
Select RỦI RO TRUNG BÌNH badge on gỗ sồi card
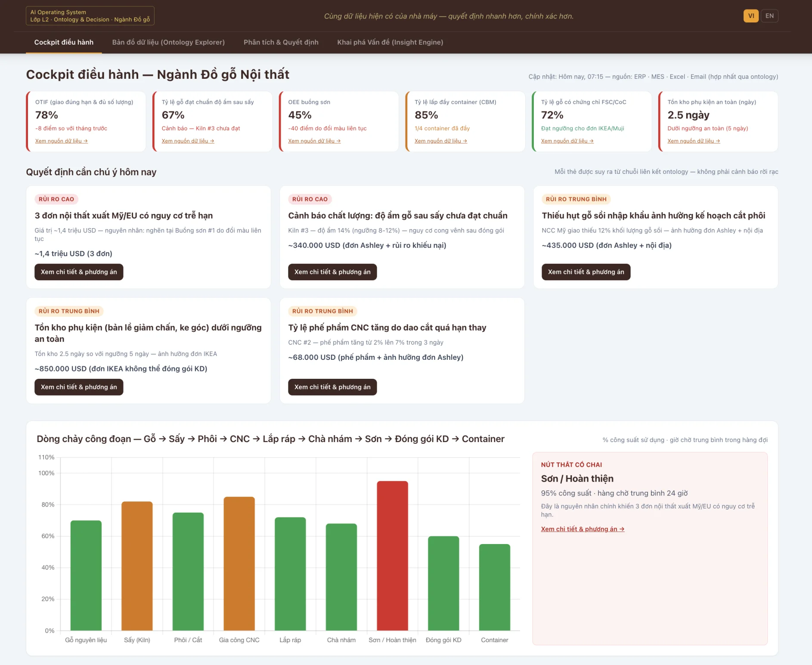click(576, 199)
